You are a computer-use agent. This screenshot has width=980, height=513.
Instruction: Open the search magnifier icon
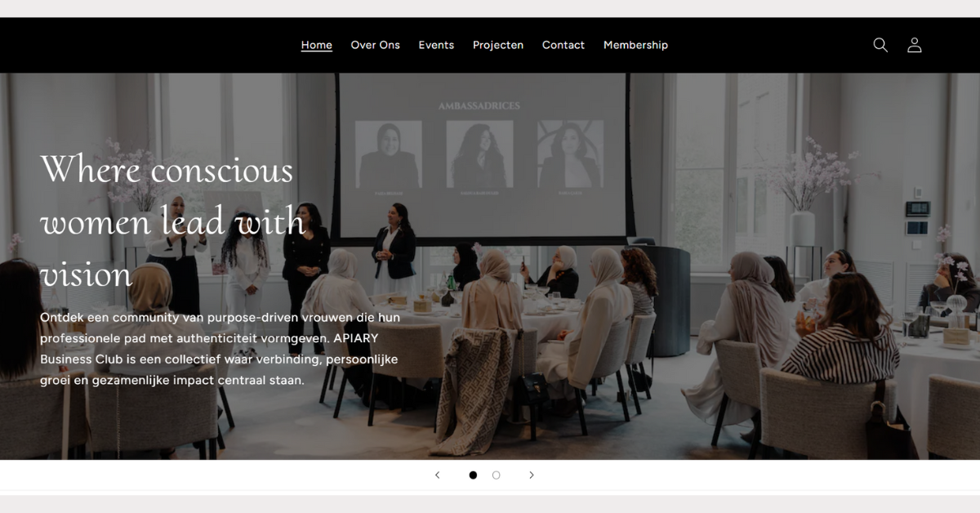coord(880,45)
